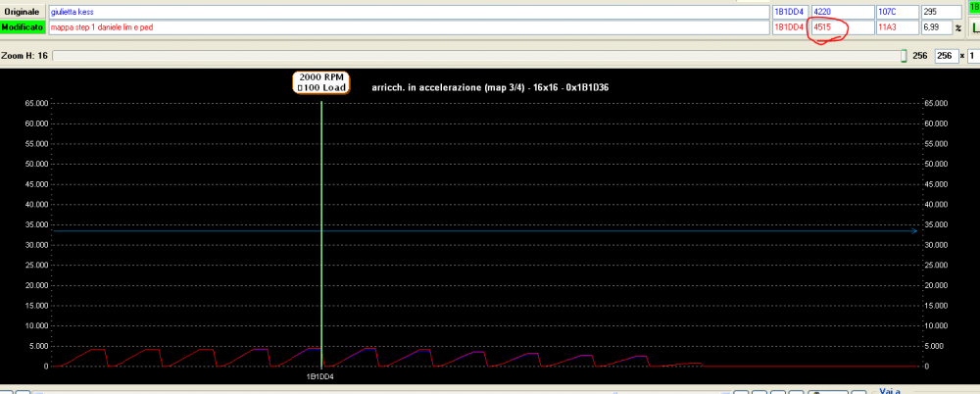Click the zoom 256 input box
Screen dimensions: 980x394
click(x=947, y=57)
